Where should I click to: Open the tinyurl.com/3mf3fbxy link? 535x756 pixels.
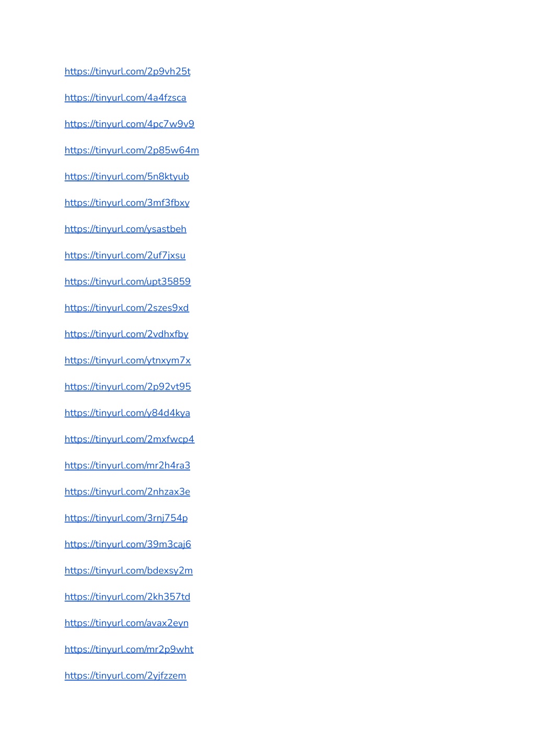click(127, 203)
